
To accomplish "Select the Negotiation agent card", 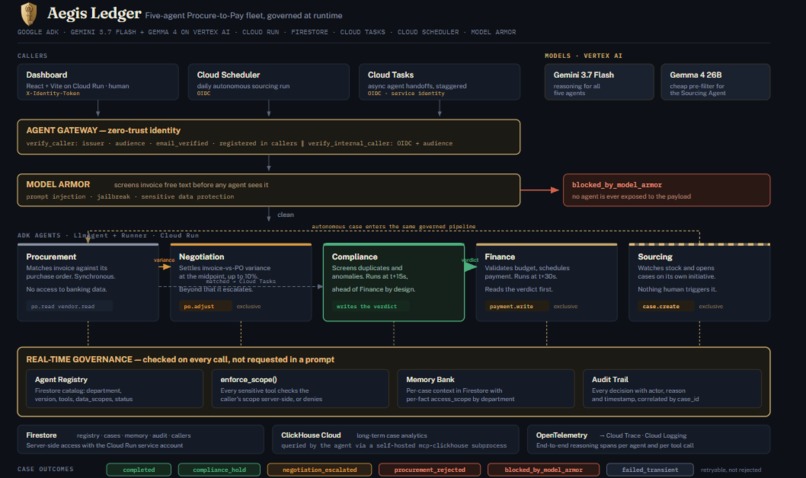I will [241, 283].
